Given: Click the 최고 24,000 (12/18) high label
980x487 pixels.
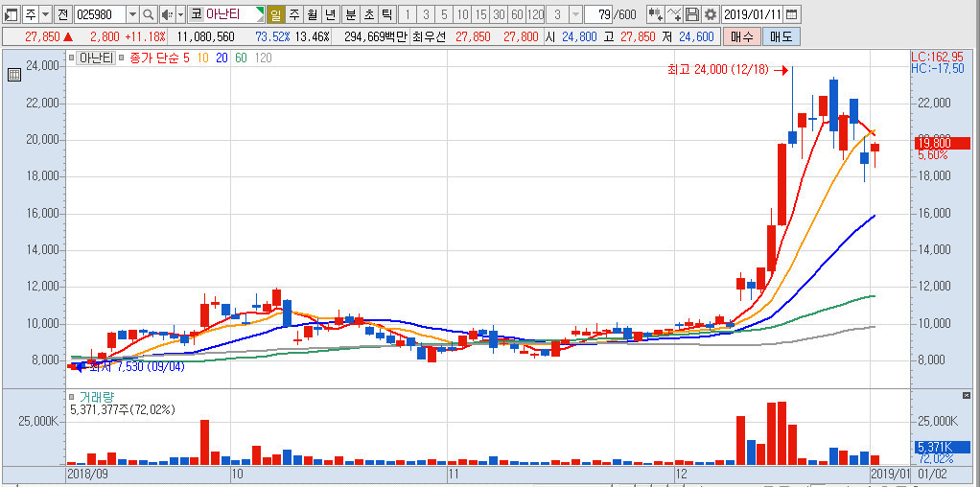Looking at the screenshot, I should 718,70.
